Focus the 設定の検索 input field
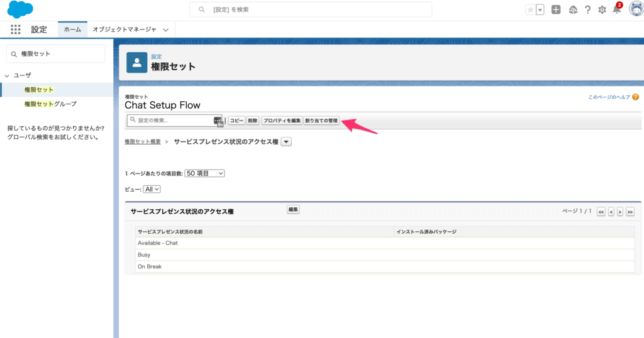644x338 pixels. point(174,120)
